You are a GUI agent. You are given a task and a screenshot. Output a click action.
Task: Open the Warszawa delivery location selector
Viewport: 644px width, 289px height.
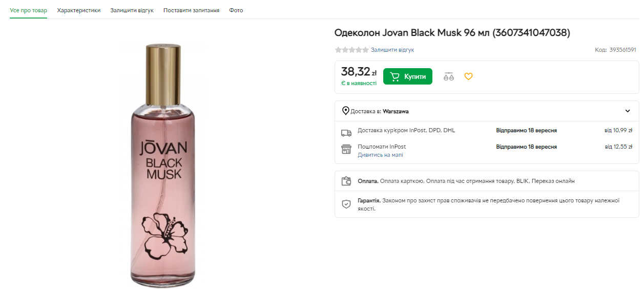pos(396,111)
